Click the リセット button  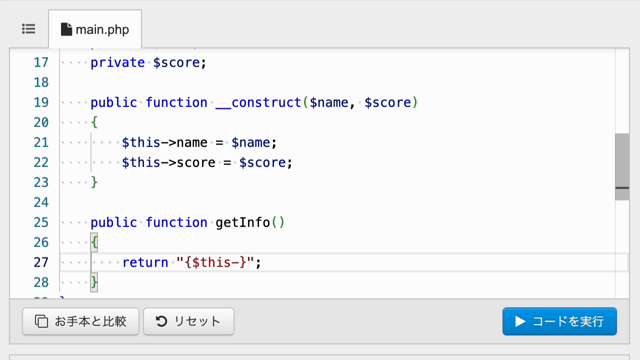point(189,321)
